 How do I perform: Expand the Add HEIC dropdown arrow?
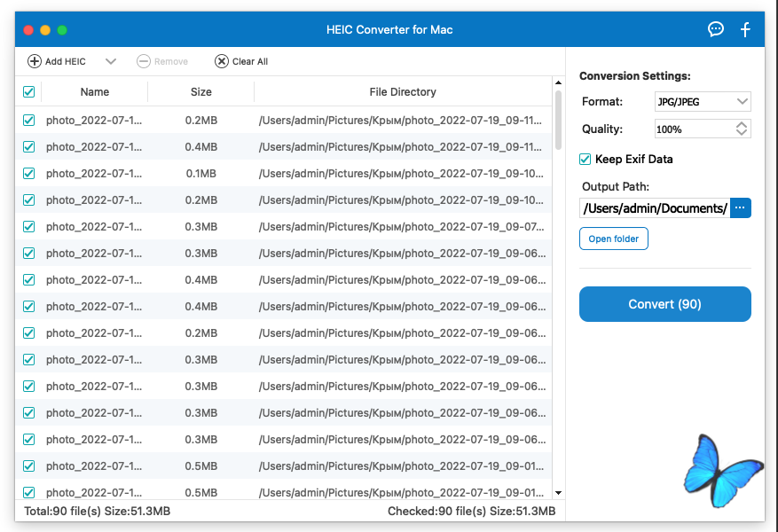[111, 61]
